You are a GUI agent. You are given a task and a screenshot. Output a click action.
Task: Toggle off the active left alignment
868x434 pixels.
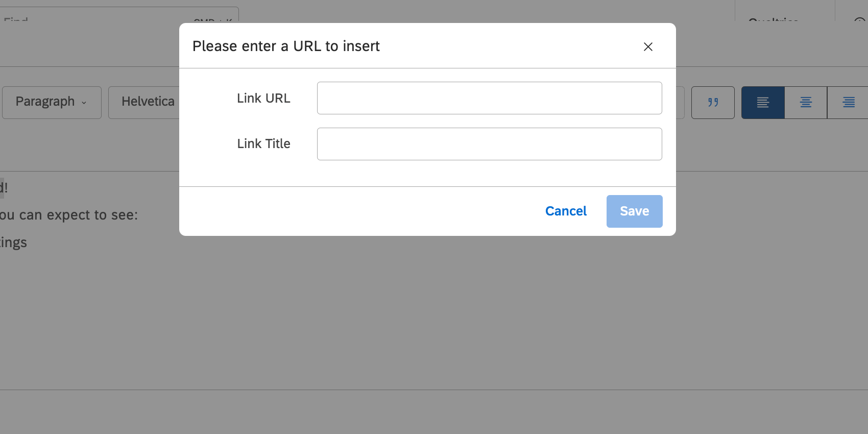pyautogui.click(x=762, y=102)
